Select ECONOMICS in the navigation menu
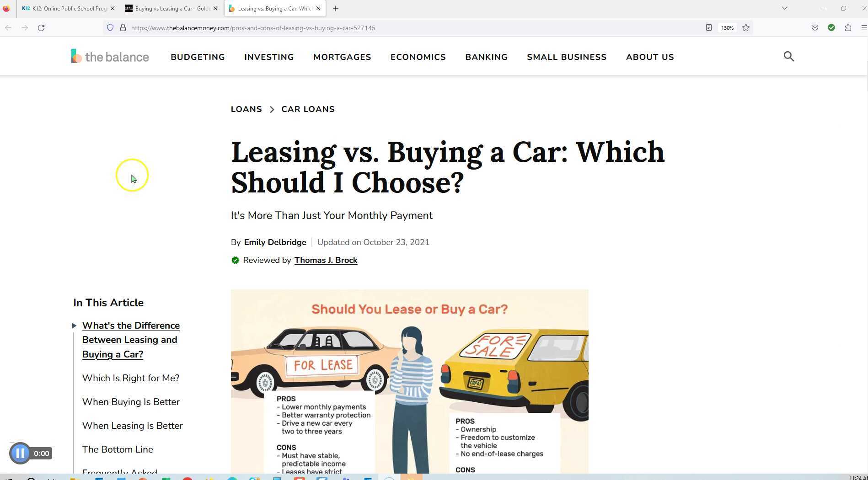The height and width of the screenshot is (480, 868). 418,57
